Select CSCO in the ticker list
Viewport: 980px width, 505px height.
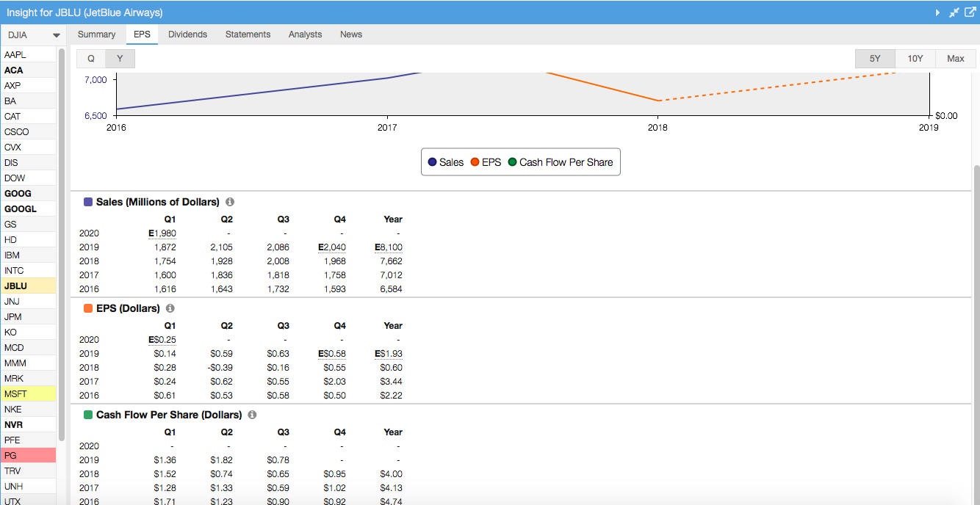pos(28,132)
